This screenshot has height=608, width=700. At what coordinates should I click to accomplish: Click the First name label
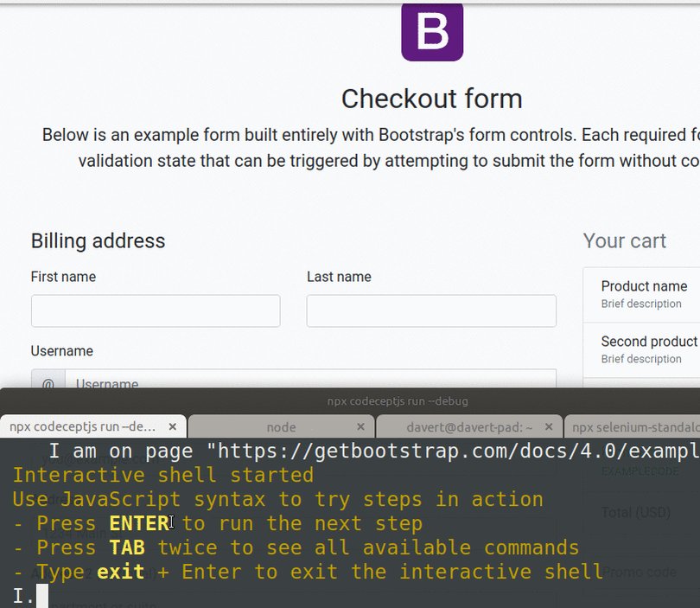pos(63,277)
